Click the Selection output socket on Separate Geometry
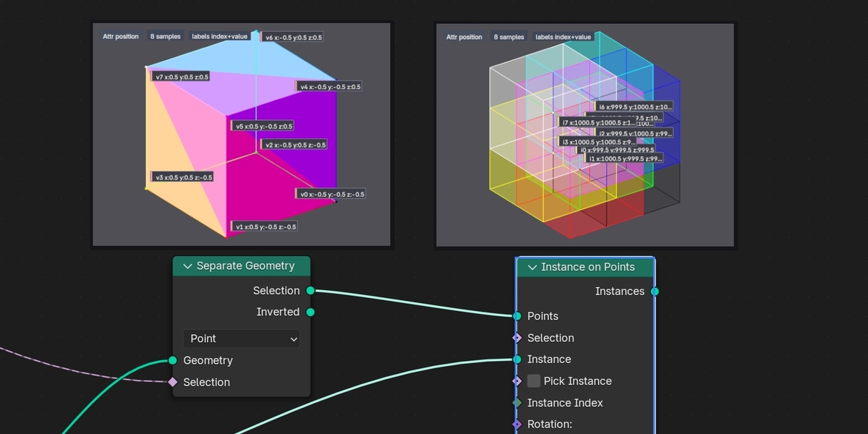Viewport: 868px width, 434px height. click(x=310, y=290)
